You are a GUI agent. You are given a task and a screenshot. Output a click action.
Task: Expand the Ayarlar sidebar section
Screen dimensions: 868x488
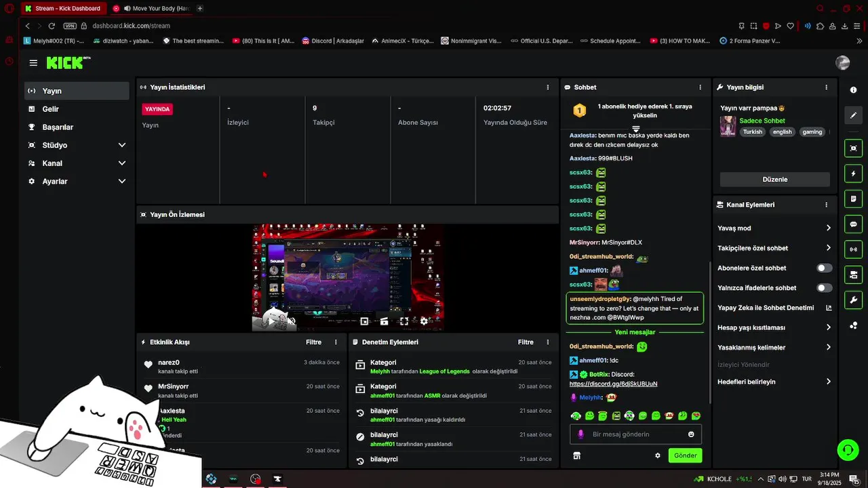pos(122,182)
